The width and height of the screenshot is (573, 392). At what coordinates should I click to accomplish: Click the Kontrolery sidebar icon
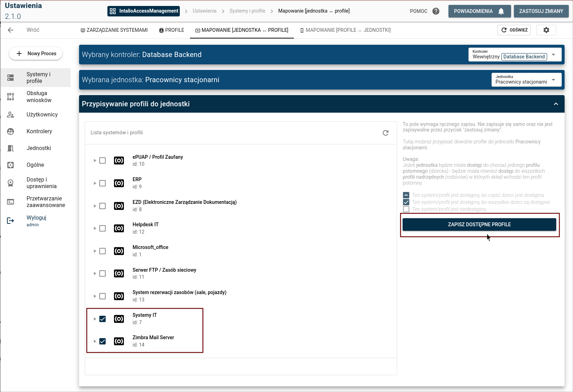pyautogui.click(x=10, y=131)
